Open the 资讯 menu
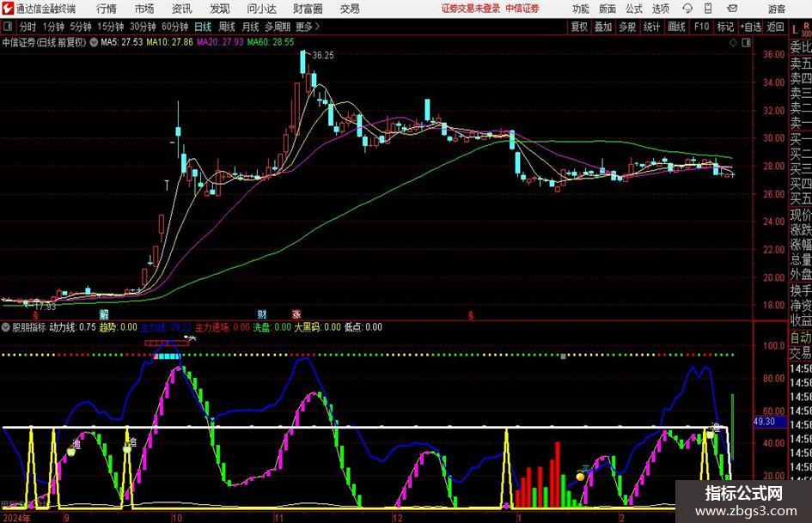 tap(182, 9)
